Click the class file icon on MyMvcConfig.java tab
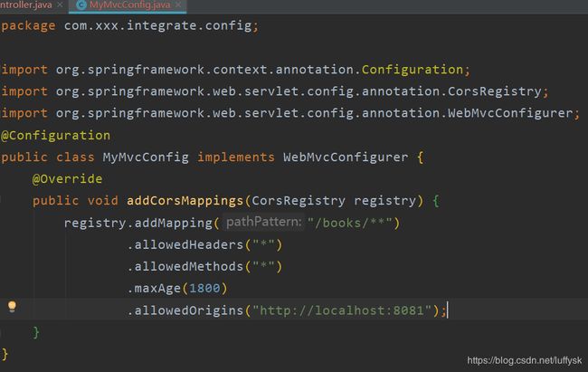 click(81, 5)
